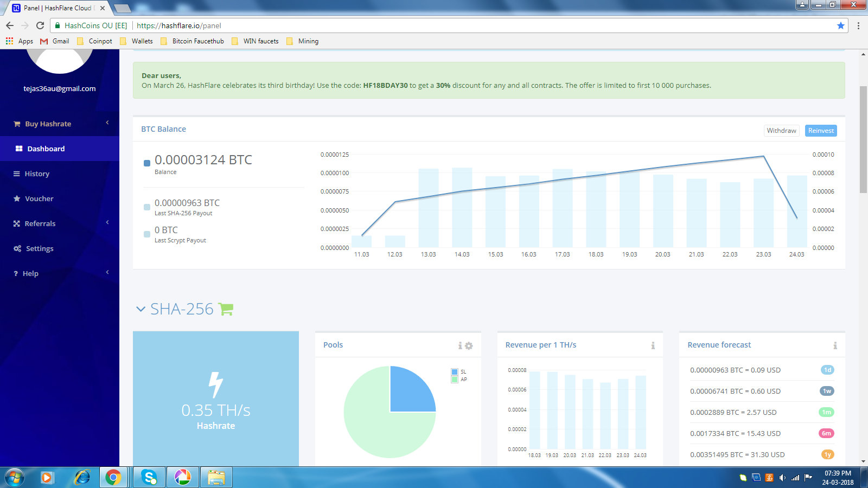
Task: Open the Chrome three-dot menu
Action: point(858,25)
